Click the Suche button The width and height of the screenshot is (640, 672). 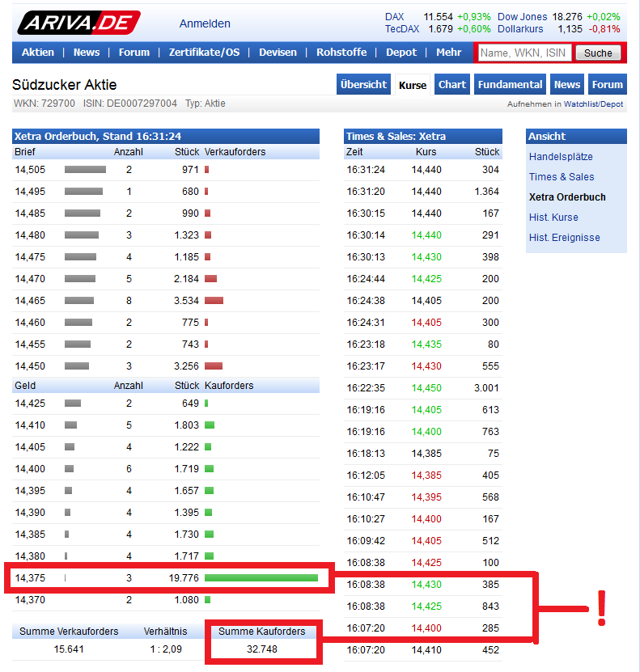(x=598, y=53)
